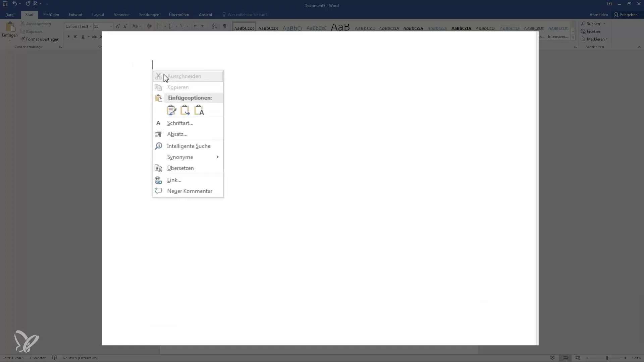The width and height of the screenshot is (644, 362).
Task: Collapse the ribbon with the chevron
Action: [x=639, y=47]
